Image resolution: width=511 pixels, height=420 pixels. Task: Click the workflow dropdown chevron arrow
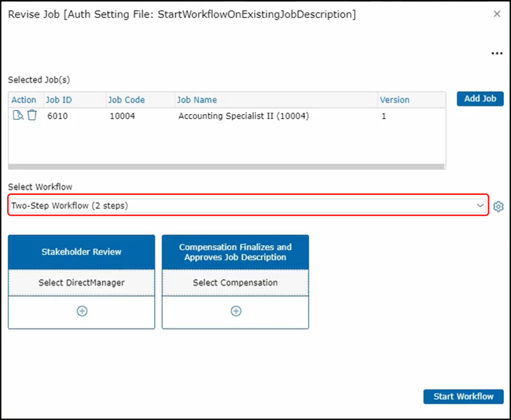click(480, 205)
